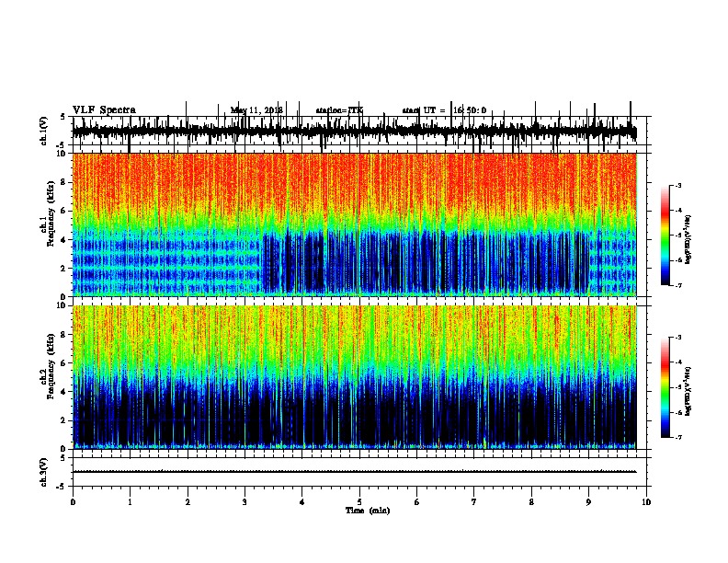The width and height of the screenshot is (728, 563).
Task: Select the "start UT = 16:50:0" header text
Action: tap(444, 110)
